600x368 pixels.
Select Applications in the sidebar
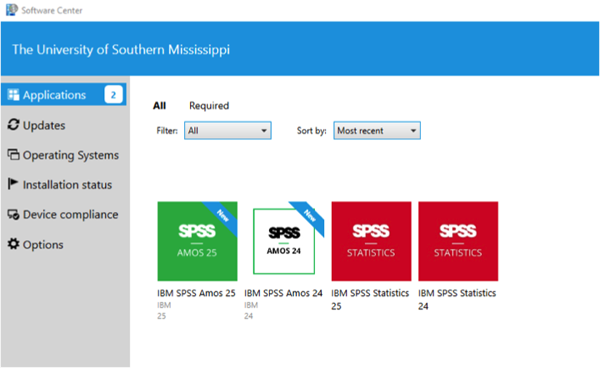[x=64, y=94]
